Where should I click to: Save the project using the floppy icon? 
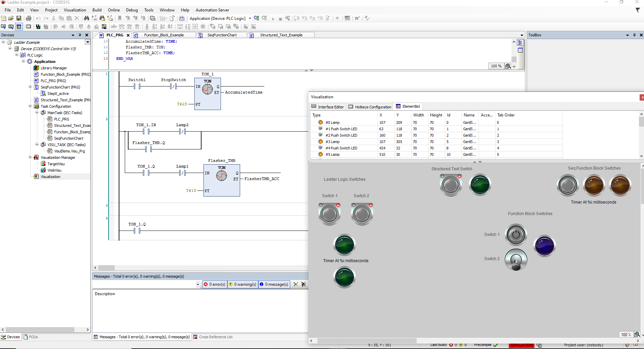tap(19, 18)
